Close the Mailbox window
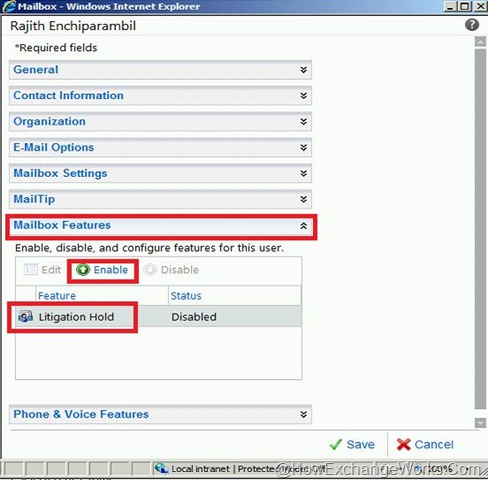This screenshot has width=488, height=480. tap(481, 6)
